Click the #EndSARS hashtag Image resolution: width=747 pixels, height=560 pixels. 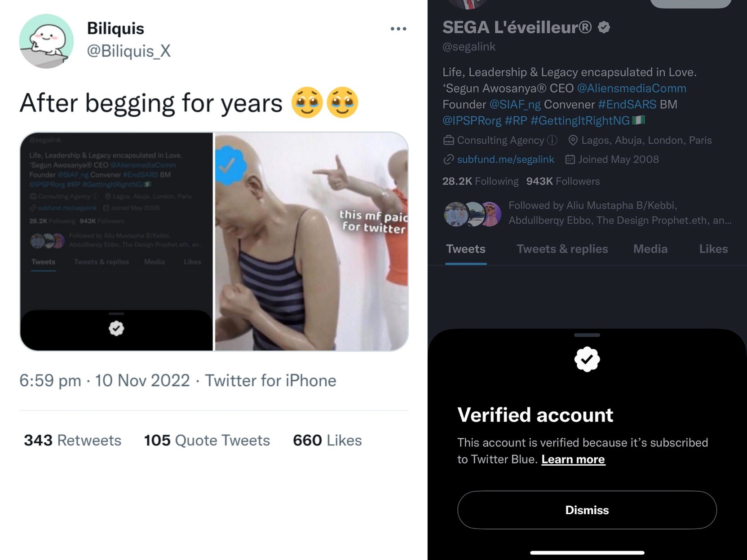[x=627, y=105]
